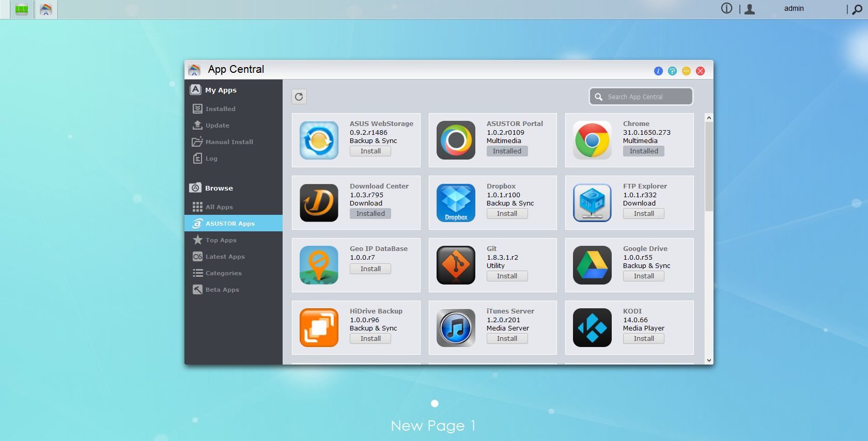Click the Chrome app icon
The image size is (868, 441).
[592, 140]
